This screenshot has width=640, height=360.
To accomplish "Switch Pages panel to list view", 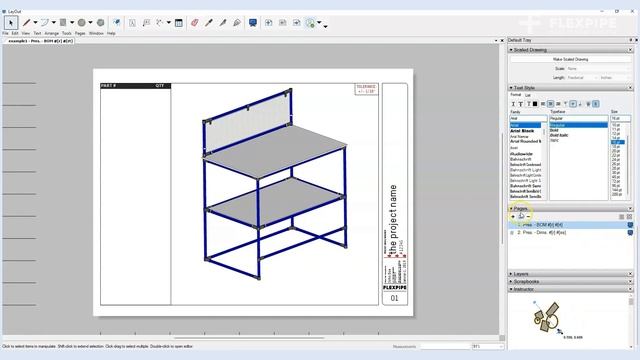I will (622, 217).
